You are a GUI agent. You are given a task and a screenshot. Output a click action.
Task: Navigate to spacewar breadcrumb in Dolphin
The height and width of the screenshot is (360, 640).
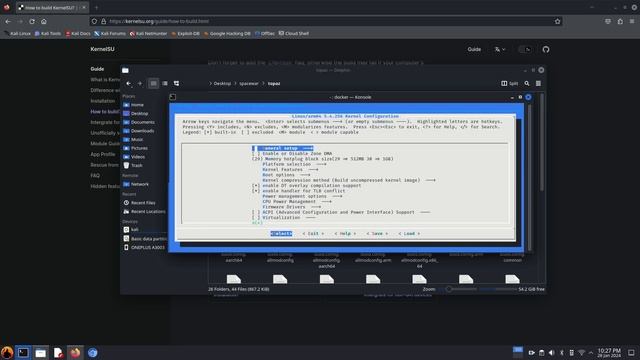click(249, 83)
